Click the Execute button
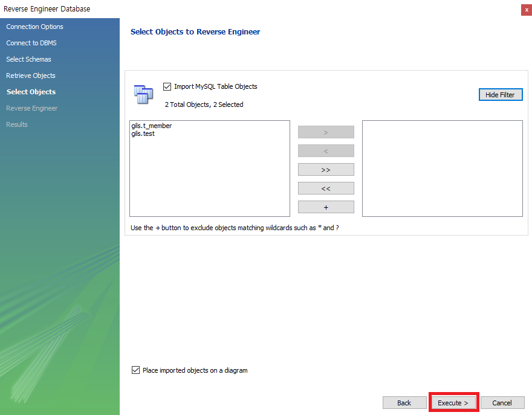532x415 pixels. coord(453,403)
